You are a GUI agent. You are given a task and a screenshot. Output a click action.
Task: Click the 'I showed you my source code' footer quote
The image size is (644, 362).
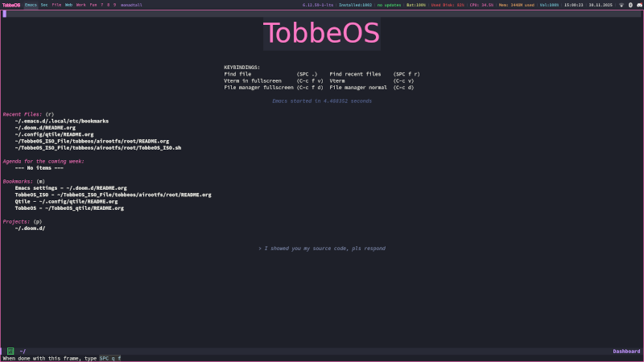pos(322,249)
